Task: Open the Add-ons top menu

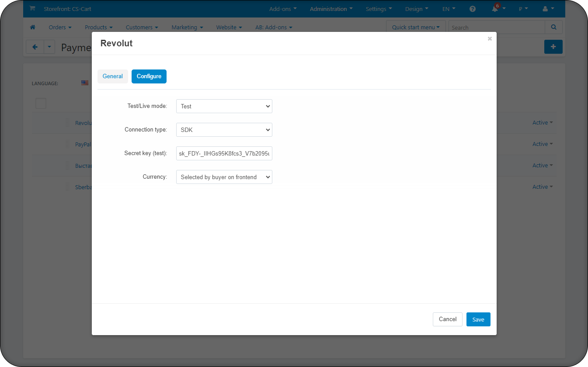Action: tap(283, 9)
